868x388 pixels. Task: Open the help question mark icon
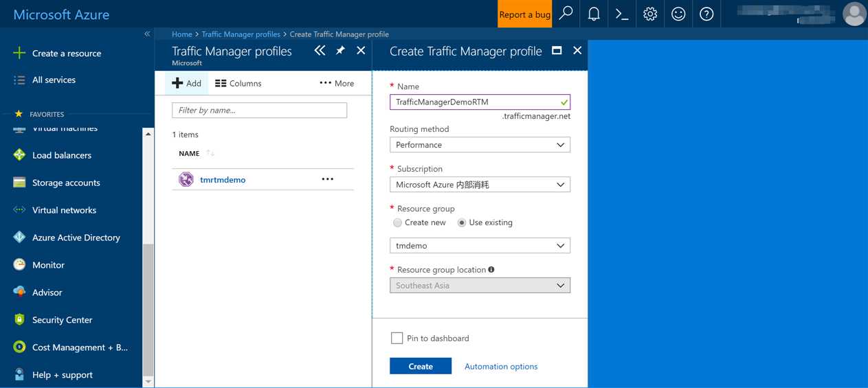point(706,14)
